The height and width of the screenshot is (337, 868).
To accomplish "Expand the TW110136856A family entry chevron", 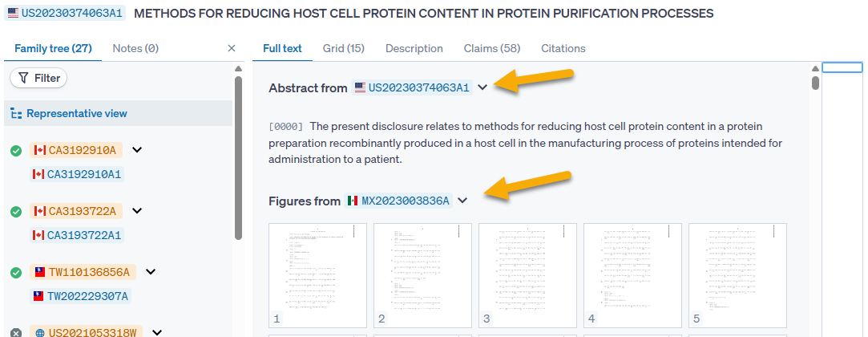I will 150,272.
